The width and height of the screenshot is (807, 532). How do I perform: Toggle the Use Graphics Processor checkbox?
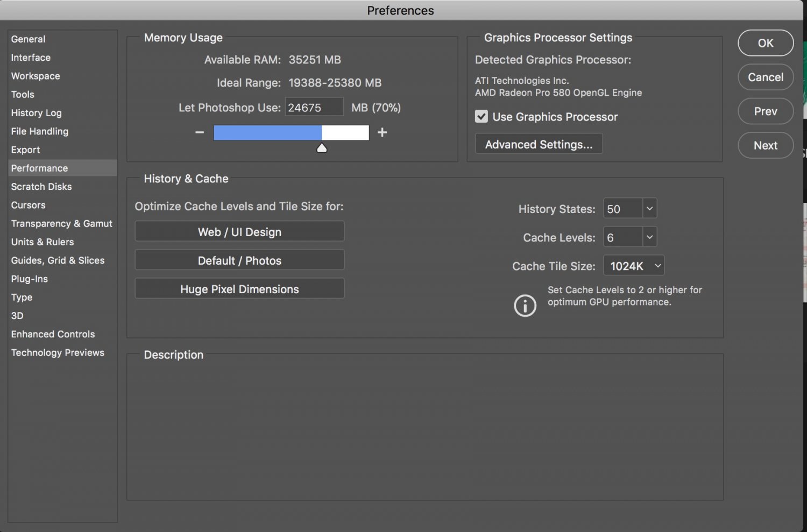[482, 116]
